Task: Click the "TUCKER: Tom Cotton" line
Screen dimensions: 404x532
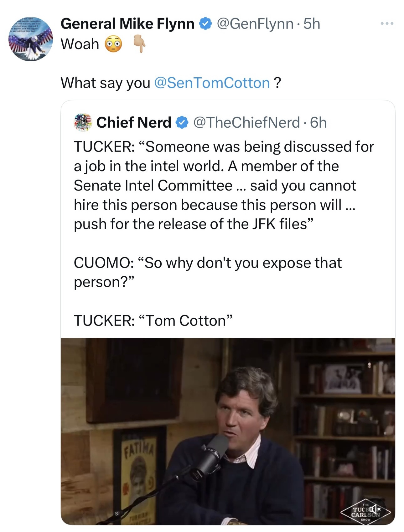Action: point(153,320)
